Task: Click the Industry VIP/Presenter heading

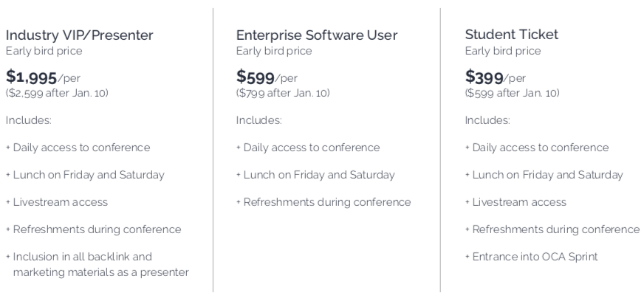Action: coord(79,35)
